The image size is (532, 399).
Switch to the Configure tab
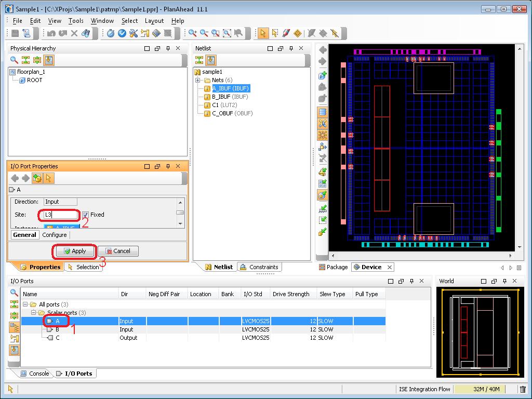pyautogui.click(x=55, y=235)
